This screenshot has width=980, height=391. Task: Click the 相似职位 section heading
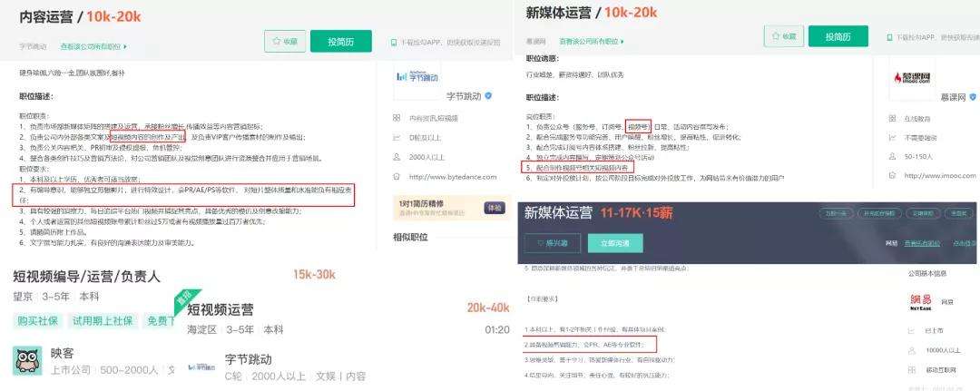tap(410, 238)
